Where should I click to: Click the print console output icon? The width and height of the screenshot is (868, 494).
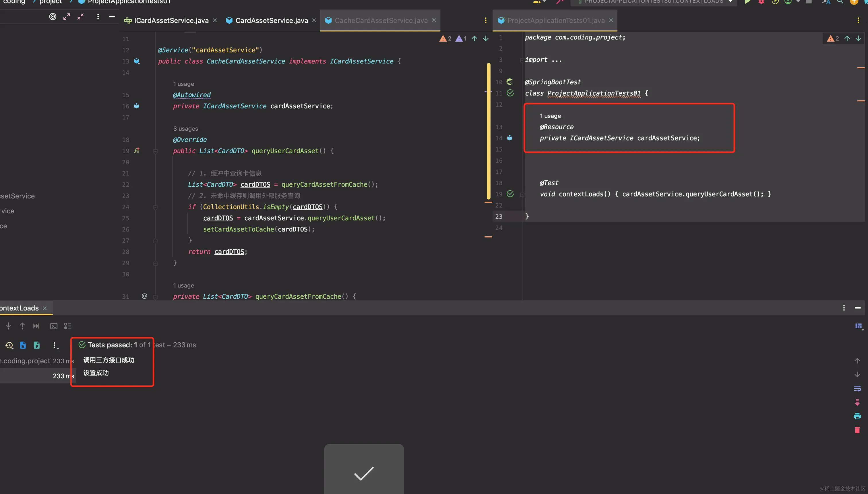[x=857, y=416]
